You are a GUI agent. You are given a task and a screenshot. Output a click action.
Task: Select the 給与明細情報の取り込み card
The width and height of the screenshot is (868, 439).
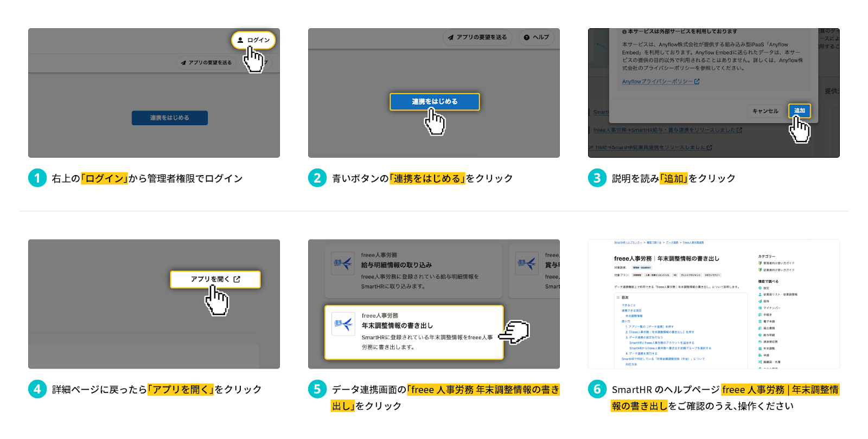413,271
